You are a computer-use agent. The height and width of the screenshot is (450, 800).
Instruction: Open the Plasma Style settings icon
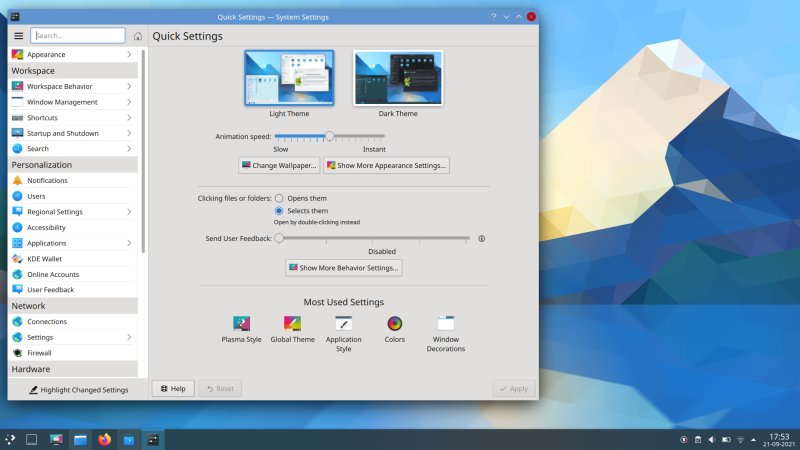point(241,323)
